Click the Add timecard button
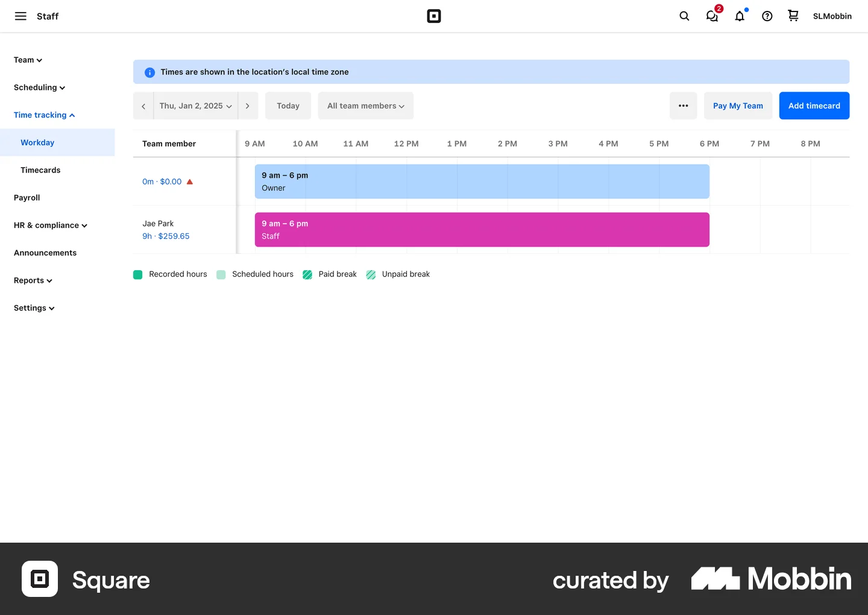 coord(814,106)
